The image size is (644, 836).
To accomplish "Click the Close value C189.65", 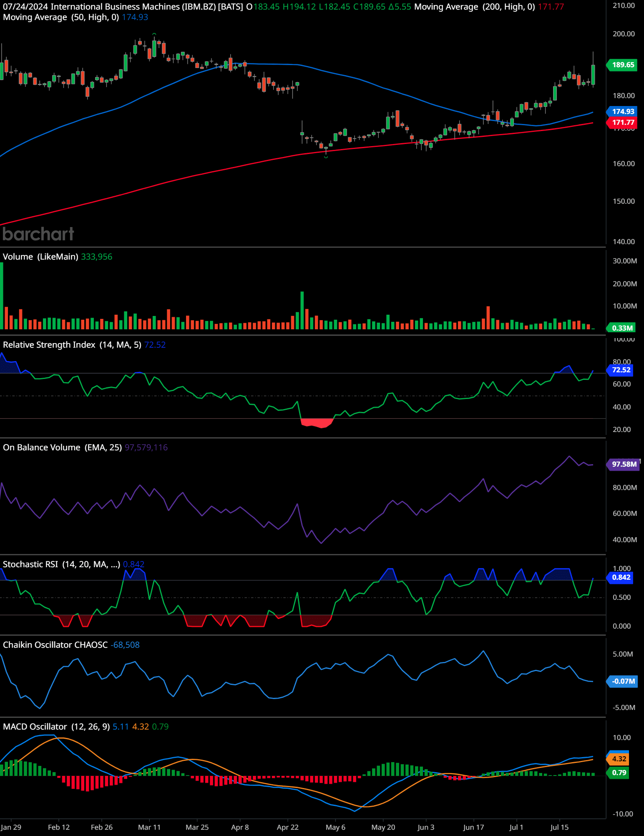I will [369, 7].
